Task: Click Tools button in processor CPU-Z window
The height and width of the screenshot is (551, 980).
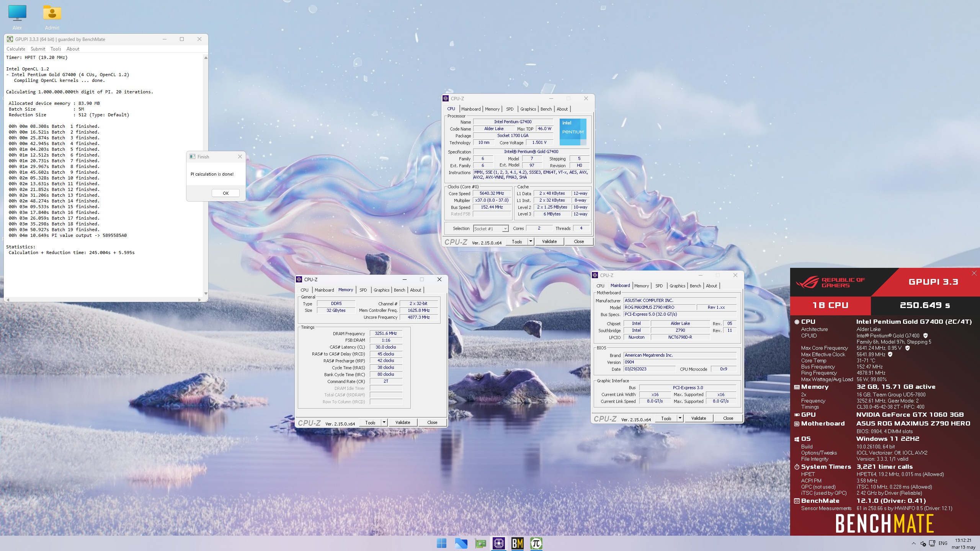Action: (x=517, y=241)
